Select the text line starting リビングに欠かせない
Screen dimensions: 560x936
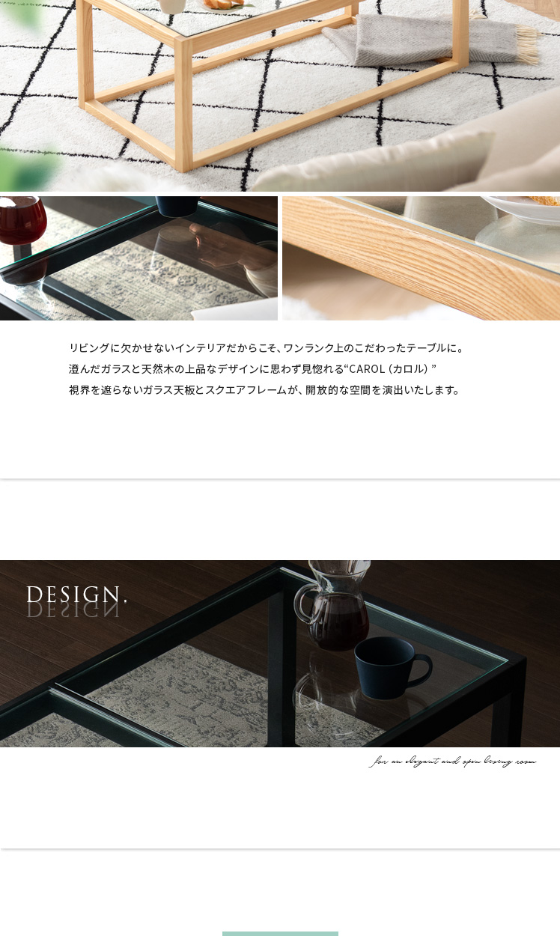267,348
